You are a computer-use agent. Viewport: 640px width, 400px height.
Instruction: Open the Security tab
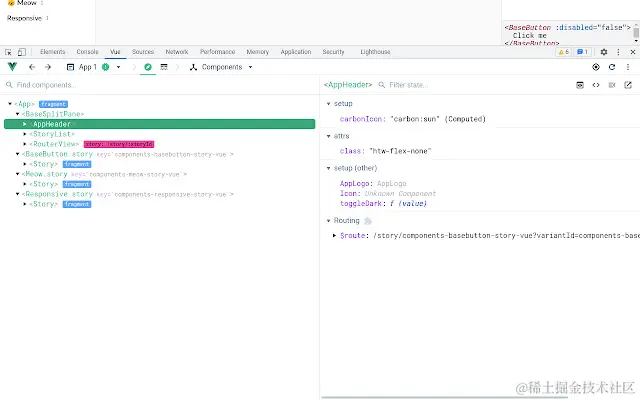(x=333, y=52)
